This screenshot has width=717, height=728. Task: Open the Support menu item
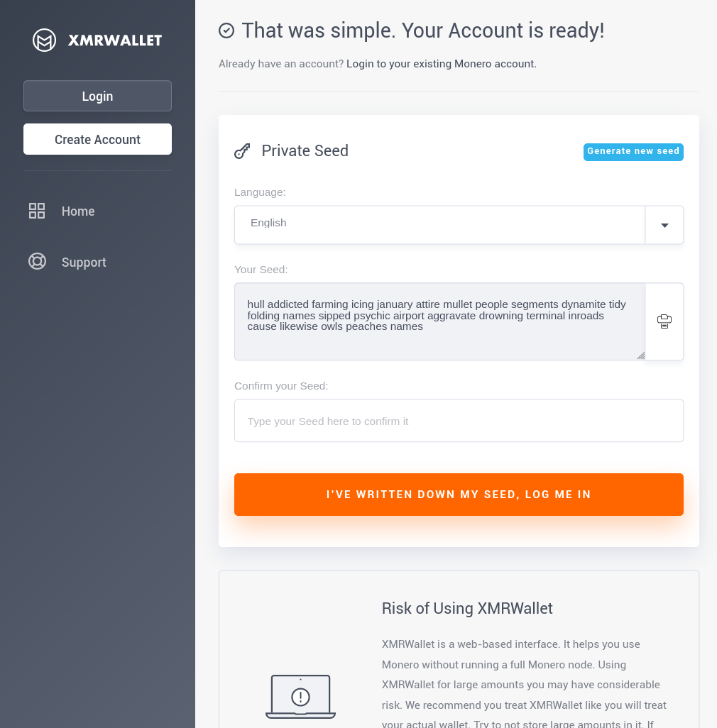coord(84,263)
